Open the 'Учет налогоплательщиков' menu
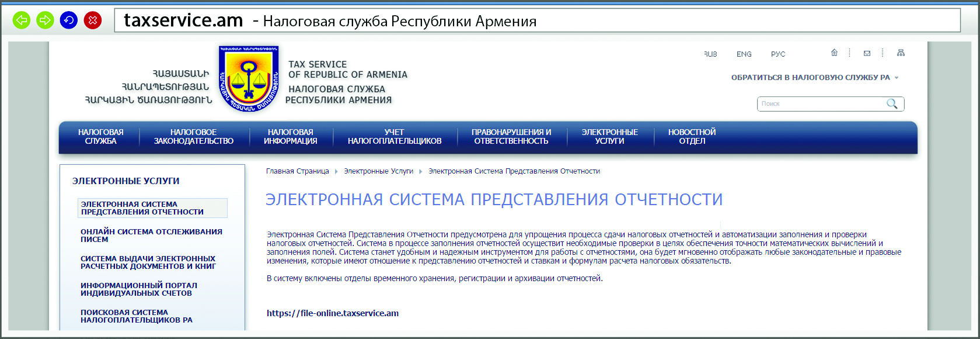This screenshot has height=339, width=980. click(395, 137)
